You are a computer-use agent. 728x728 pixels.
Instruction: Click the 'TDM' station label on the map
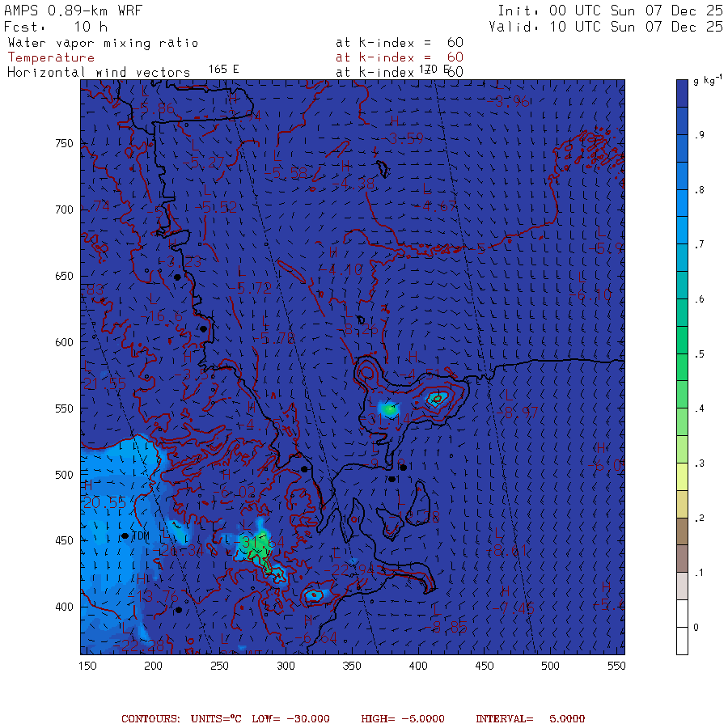[x=141, y=536]
